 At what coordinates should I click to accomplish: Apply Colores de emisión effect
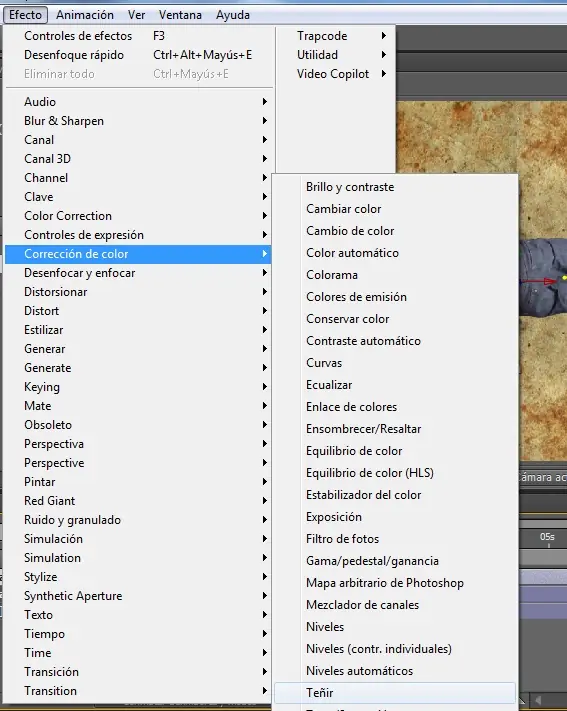pos(395,297)
